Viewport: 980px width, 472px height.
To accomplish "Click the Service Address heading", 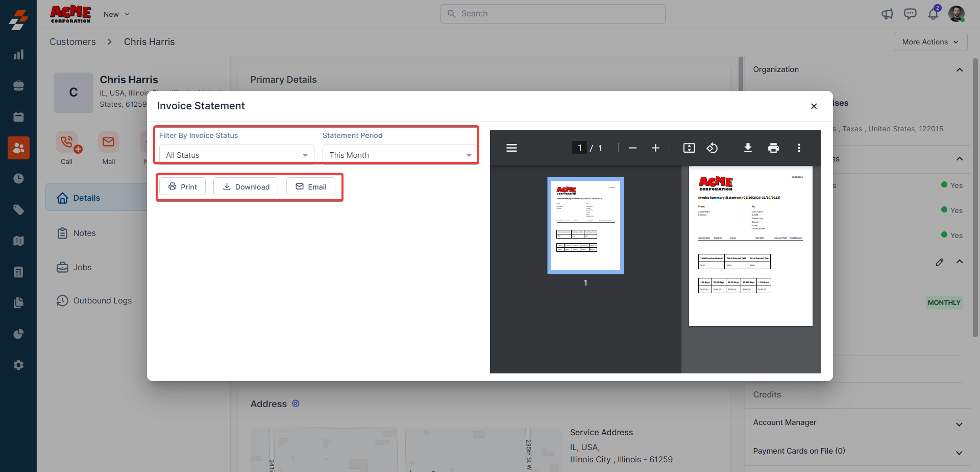I will tap(601, 432).
